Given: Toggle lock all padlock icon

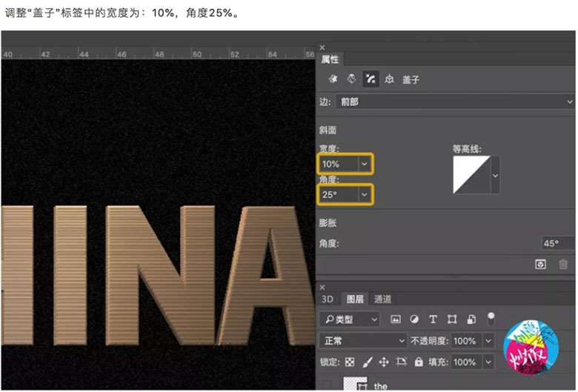Looking at the screenshot, I should [419, 362].
